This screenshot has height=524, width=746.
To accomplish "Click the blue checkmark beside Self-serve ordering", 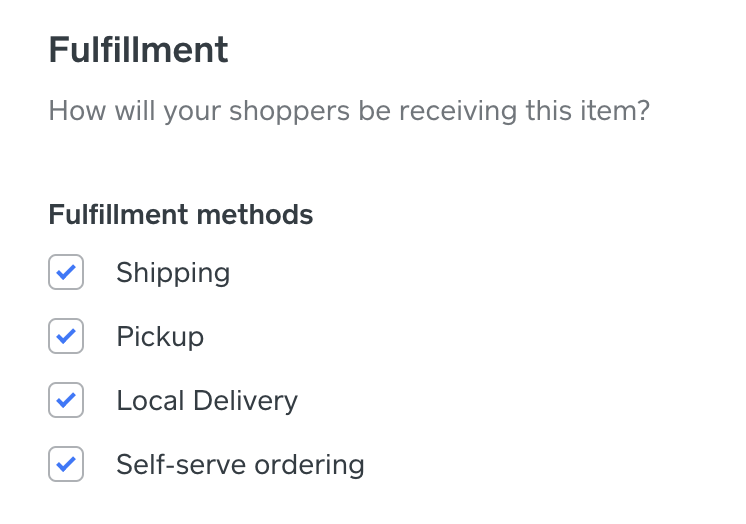I will click(66, 465).
